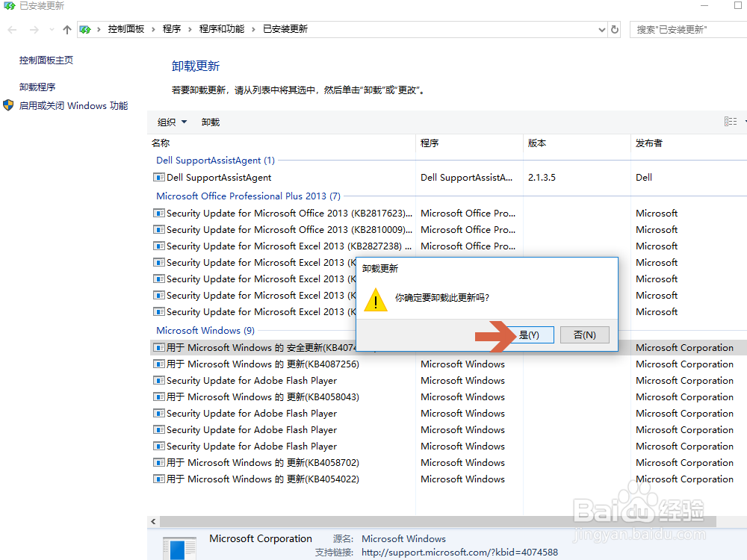
Task: Select the Windows update KB4054022 row
Action: [x=262, y=479]
